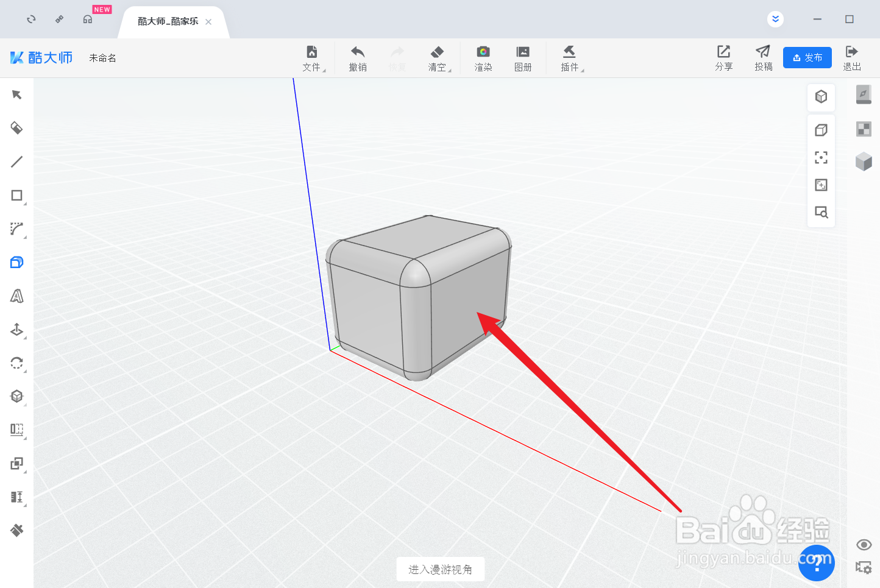Click the 酷大师 logo

[x=41, y=57]
